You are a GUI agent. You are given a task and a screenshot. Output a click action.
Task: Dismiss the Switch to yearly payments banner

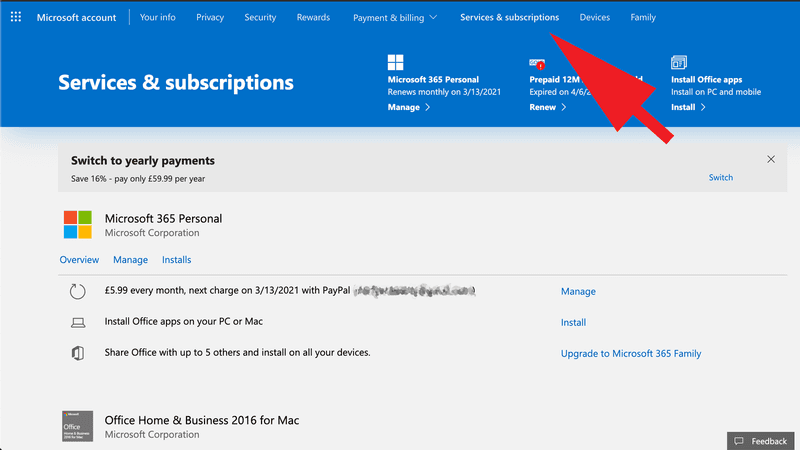[771, 159]
